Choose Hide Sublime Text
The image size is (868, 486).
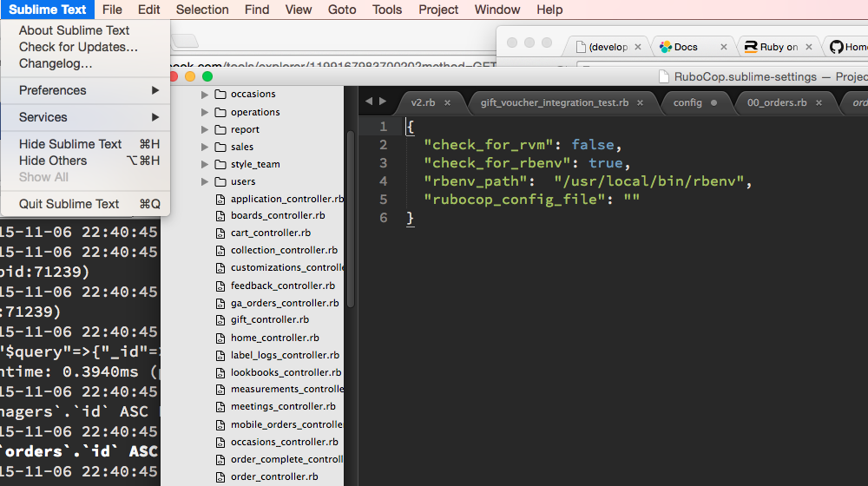[x=85, y=144]
